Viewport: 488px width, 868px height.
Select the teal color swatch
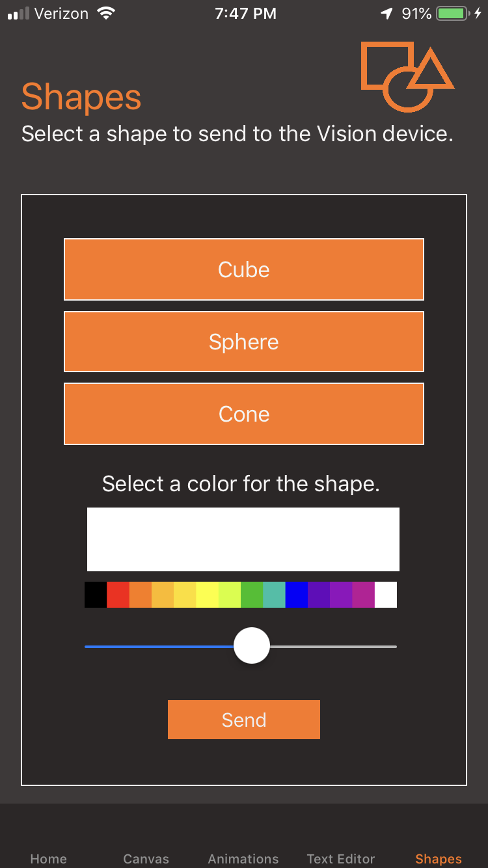click(x=274, y=595)
